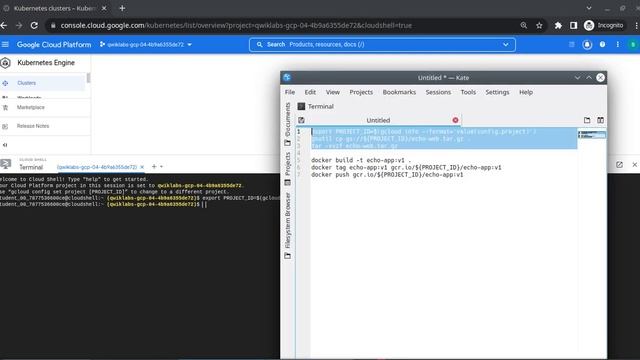Image resolution: width=640 pixels, height=360 pixels.
Task: Click the Google Cloud Platform logo text
Action: pos(54,44)
